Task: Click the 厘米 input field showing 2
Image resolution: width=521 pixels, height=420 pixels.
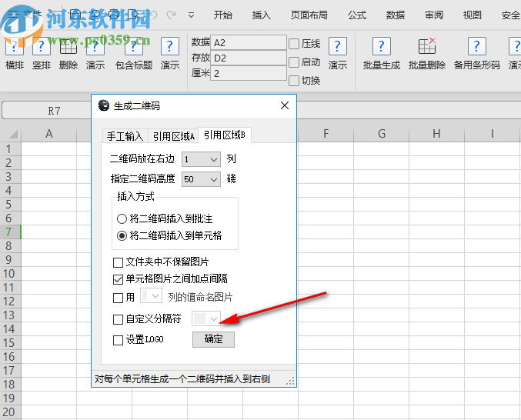Action: click(x=249, y=73)
